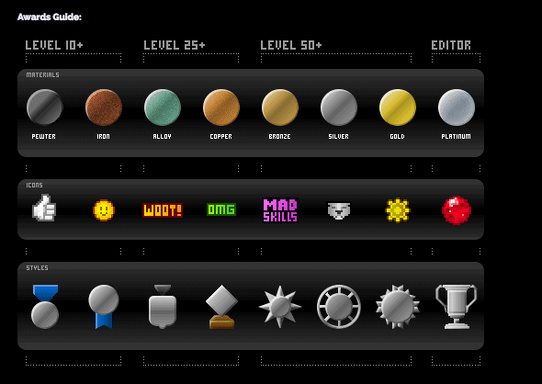Viewport: 542px width, 384px height.
Task: Click the LEVEL 50+ heading
Action: [291, 45]
